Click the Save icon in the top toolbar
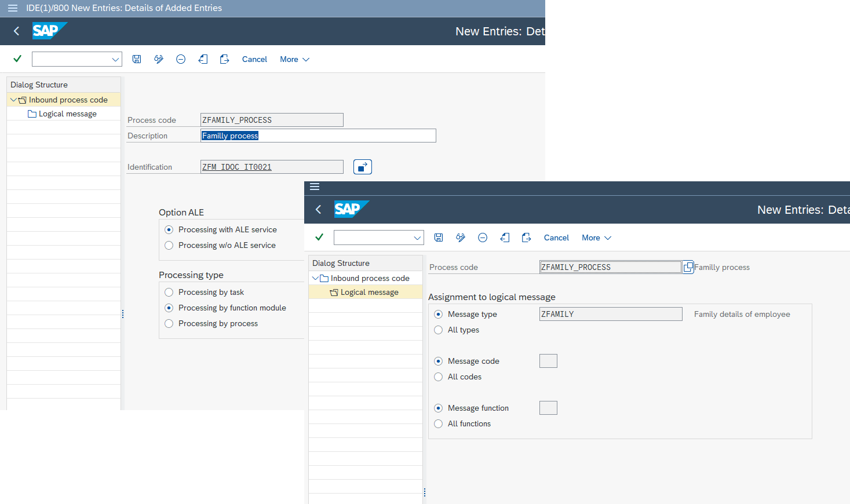 pyautogui.click(x=137, y=59)
